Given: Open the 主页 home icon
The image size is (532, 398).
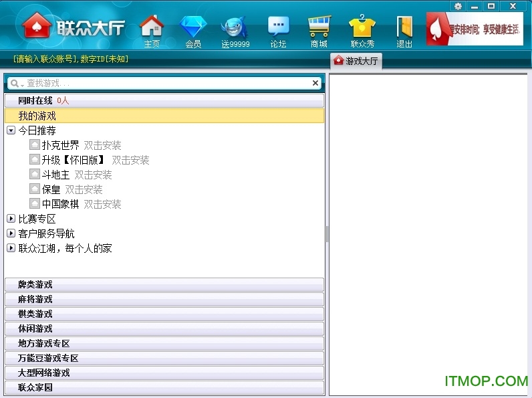Looking at the screenshot, I should click(152, 31).
